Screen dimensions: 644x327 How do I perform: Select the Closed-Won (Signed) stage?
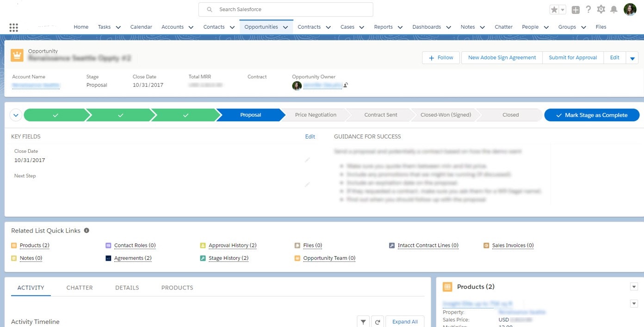tap(446, 115)
